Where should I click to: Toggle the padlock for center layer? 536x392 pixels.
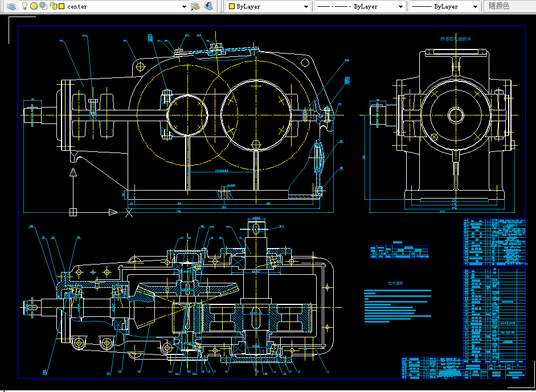[x=53, y=6]
